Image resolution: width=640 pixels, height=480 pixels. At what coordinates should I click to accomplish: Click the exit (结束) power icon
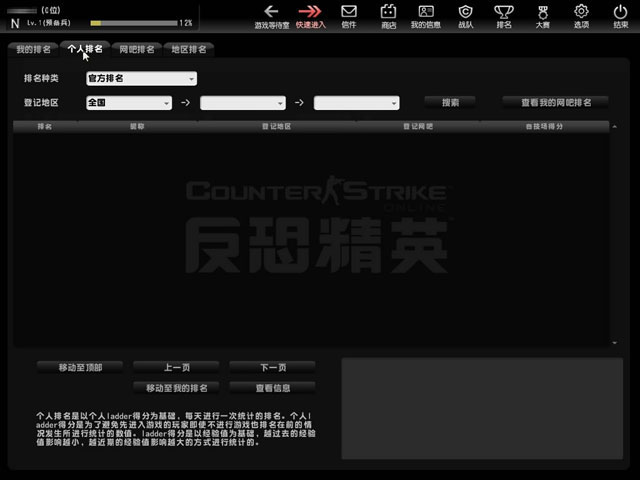[620, 16]
